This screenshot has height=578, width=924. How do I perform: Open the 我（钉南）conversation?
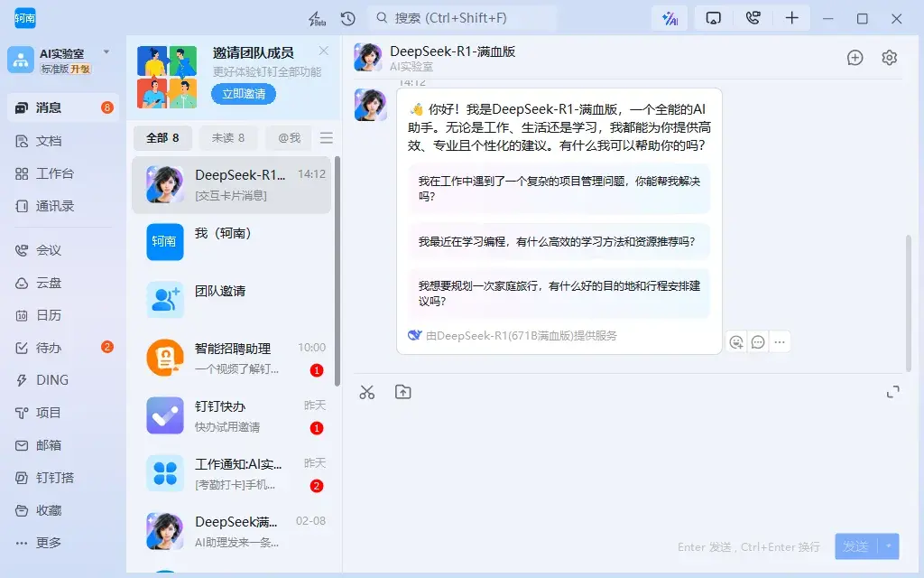point(232,242)
